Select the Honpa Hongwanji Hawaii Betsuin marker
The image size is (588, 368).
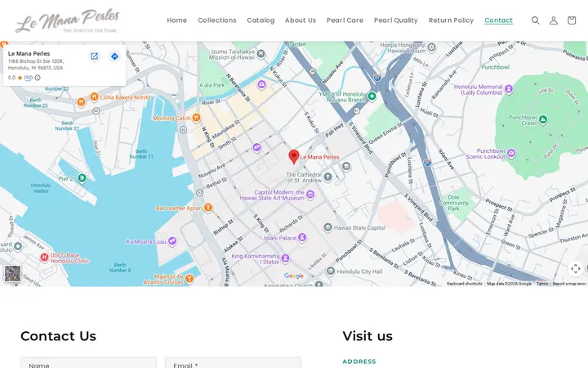pyautogui.click(x=432, y=47)
